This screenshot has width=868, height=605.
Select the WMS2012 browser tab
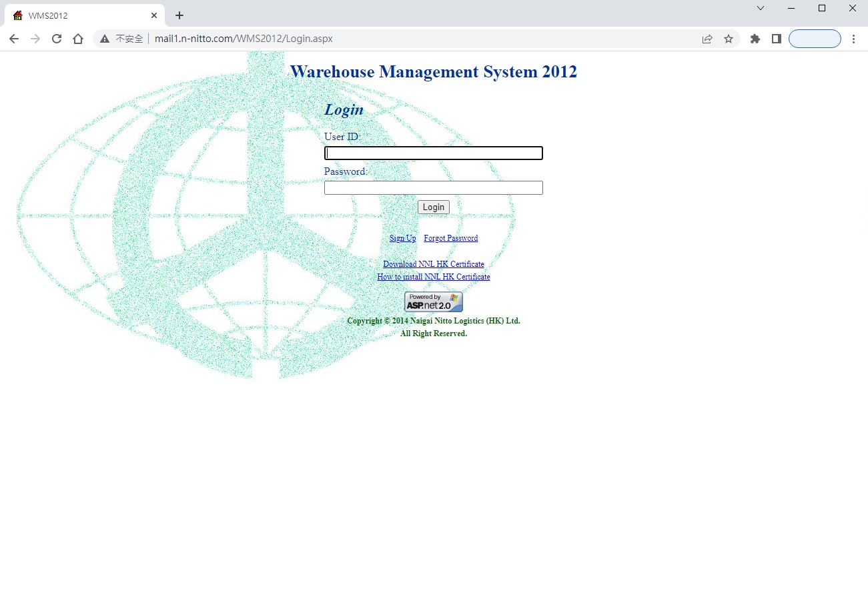pos(83,15)
